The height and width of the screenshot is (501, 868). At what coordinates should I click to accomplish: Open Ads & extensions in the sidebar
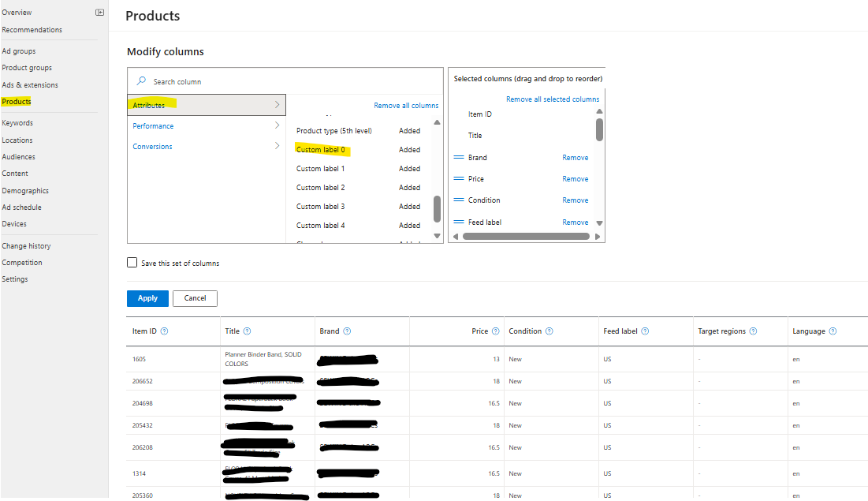coord(30,84)
